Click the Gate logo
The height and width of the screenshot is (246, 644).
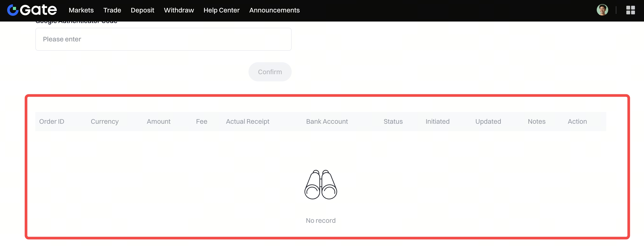[x=32, y=10]
